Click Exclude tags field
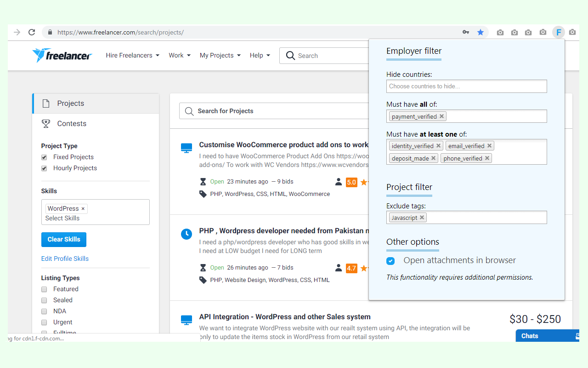The width and height of the screenshot is (588, 368). tap(467, 217)
